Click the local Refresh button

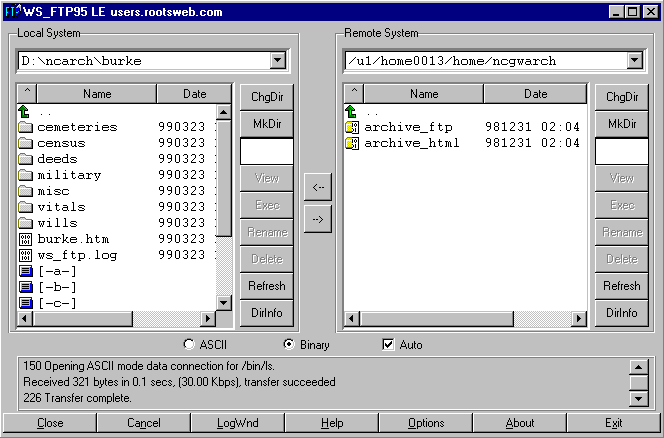266,286
